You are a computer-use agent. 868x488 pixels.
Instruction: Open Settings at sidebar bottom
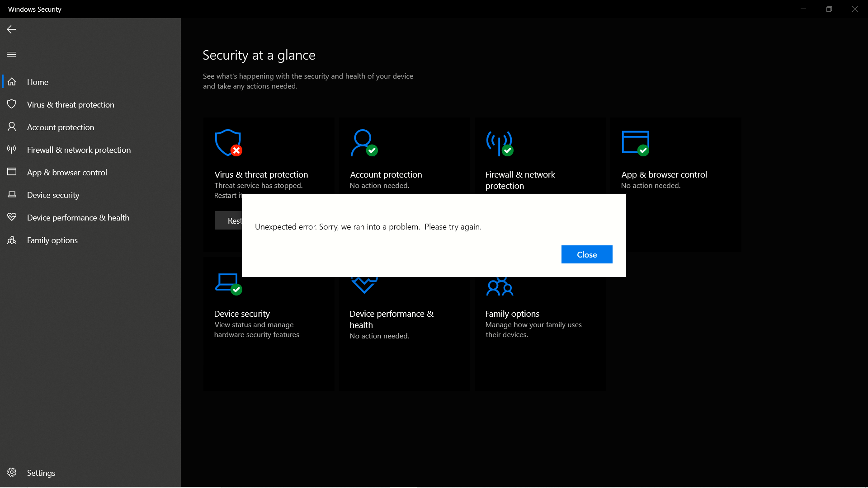point(90,473)
